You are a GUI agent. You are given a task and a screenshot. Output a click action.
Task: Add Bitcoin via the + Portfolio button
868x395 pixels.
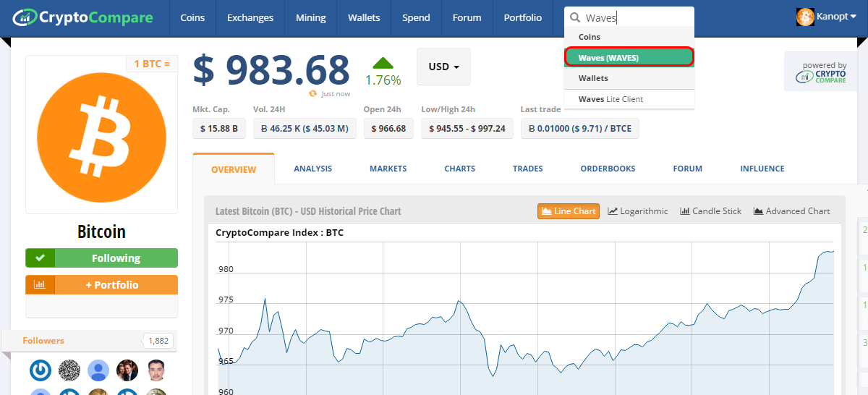[x=101, y=285]
